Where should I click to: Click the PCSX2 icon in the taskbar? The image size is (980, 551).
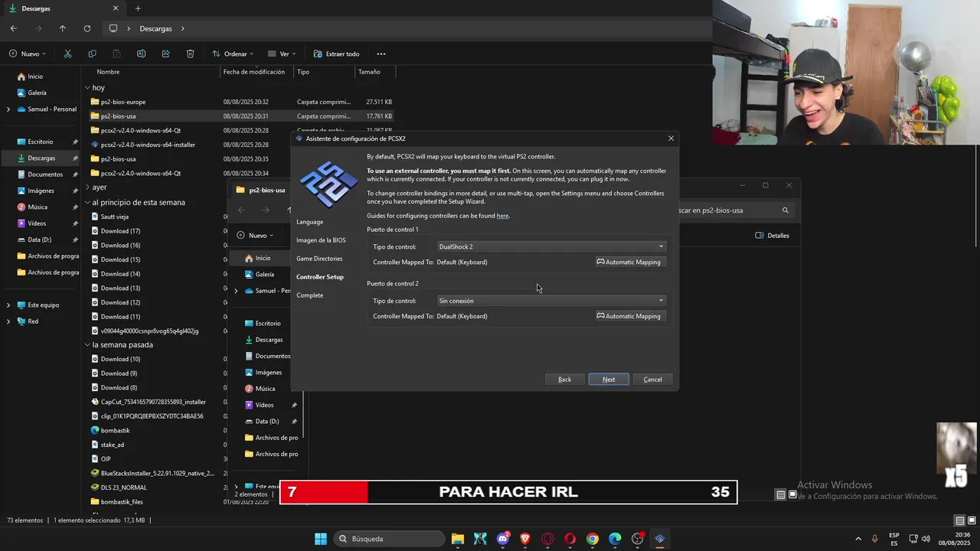[660, 539]
